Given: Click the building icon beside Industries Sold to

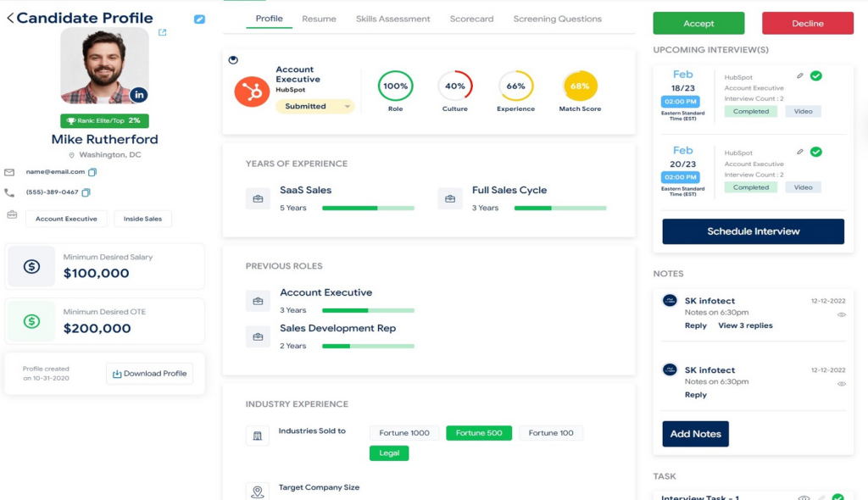Looking at the screenshot, I should 258,436.
